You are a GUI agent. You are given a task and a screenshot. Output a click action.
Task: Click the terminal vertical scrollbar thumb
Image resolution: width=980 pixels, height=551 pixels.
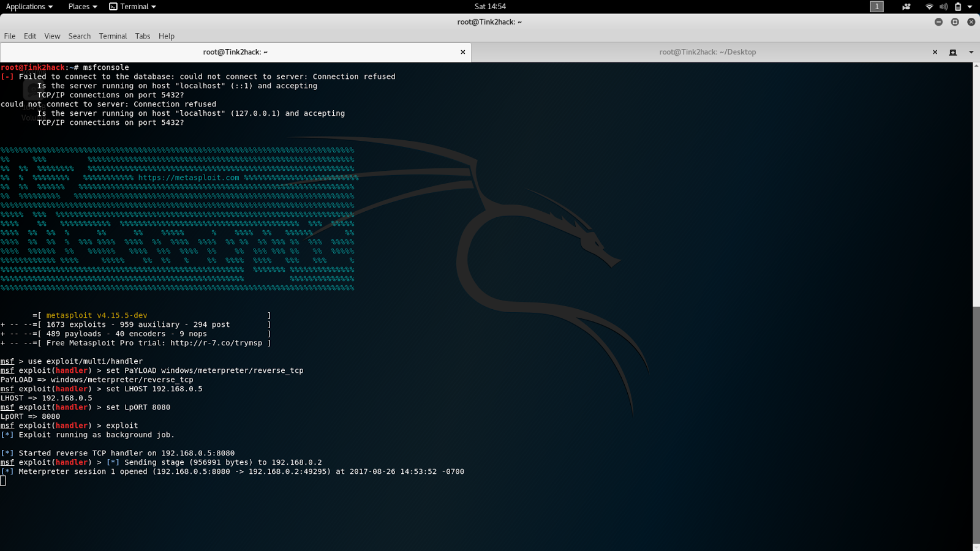976,425
